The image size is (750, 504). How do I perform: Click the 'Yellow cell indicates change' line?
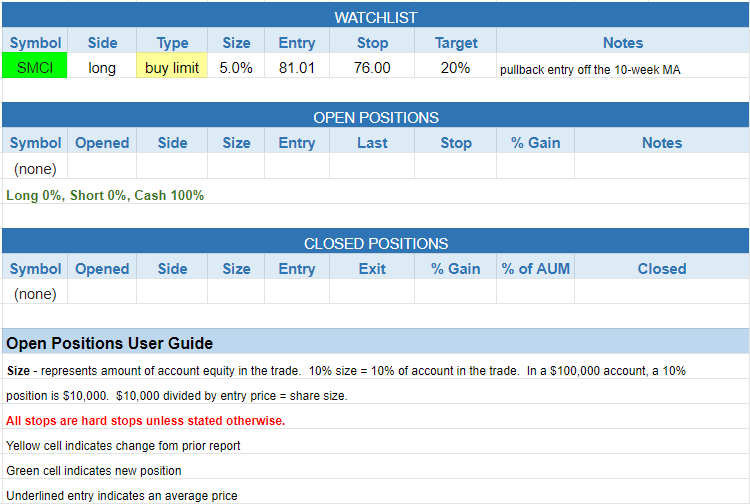tap(123, 445)
